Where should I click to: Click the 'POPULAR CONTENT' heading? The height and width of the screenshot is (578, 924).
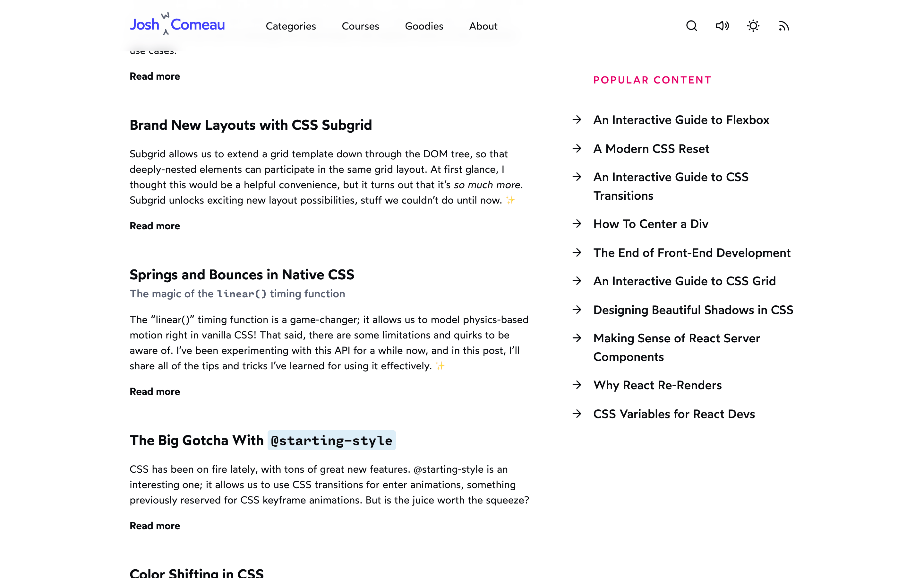click(x=652, y=80)
